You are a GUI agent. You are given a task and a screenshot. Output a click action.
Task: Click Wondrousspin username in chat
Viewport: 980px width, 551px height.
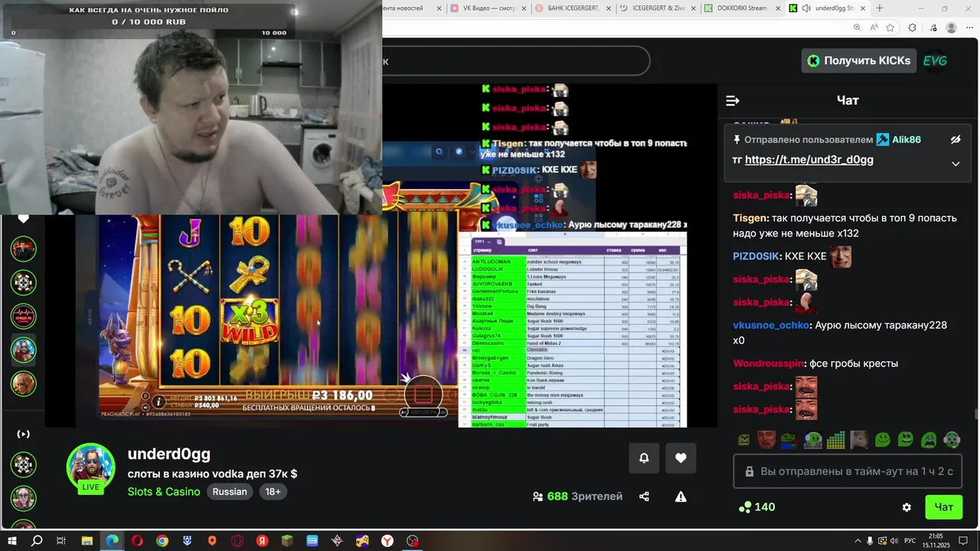(769, 364)
